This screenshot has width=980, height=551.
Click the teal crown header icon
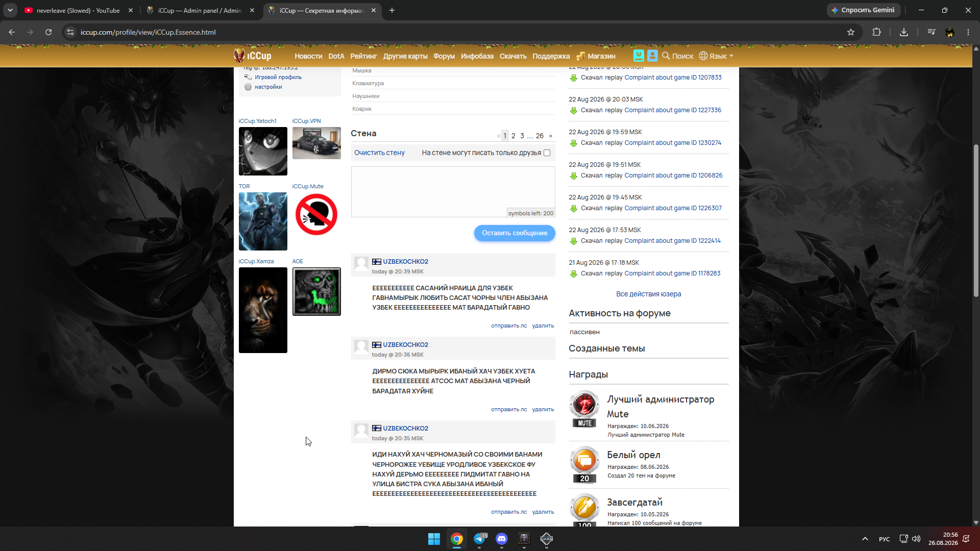(639, 56)
